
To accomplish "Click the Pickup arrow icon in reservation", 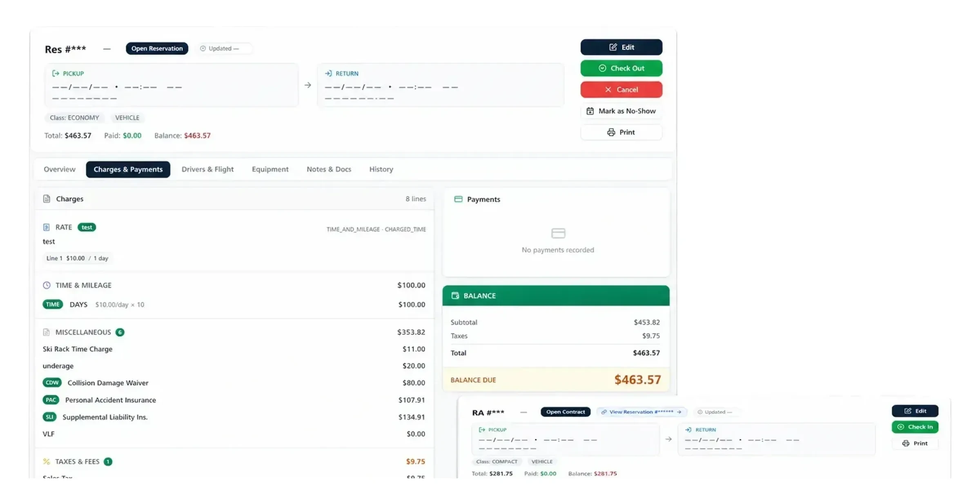I will click(56, 73).
